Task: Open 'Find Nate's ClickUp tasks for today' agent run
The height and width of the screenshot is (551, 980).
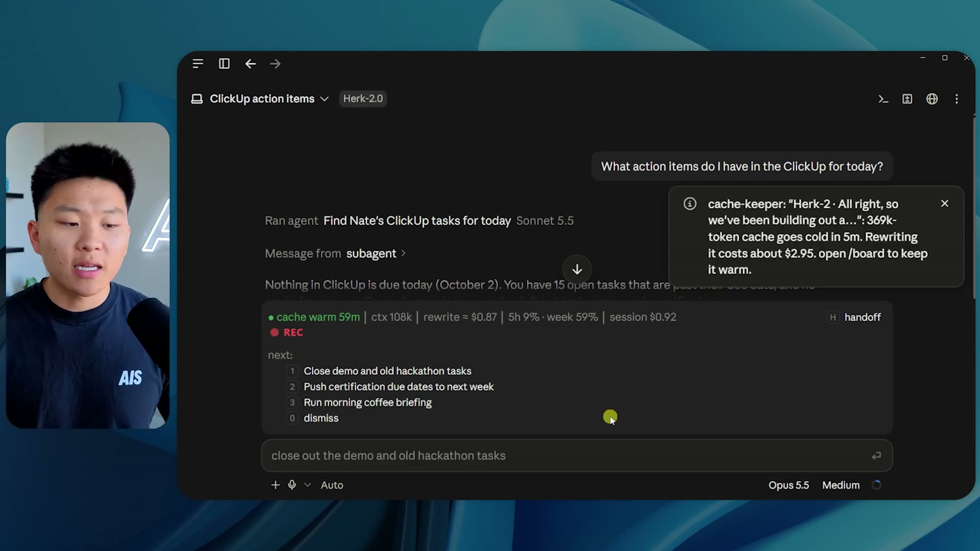Action: point(417,221)
